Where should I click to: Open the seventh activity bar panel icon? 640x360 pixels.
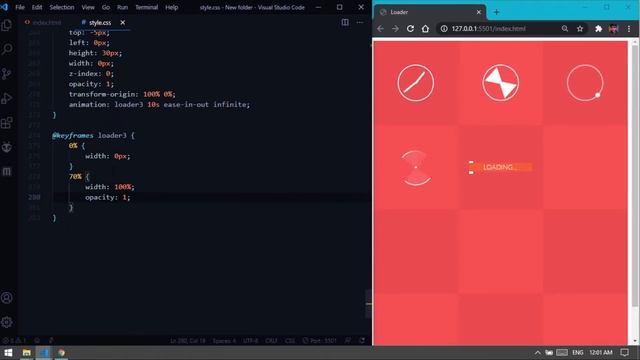click(7, 171)
